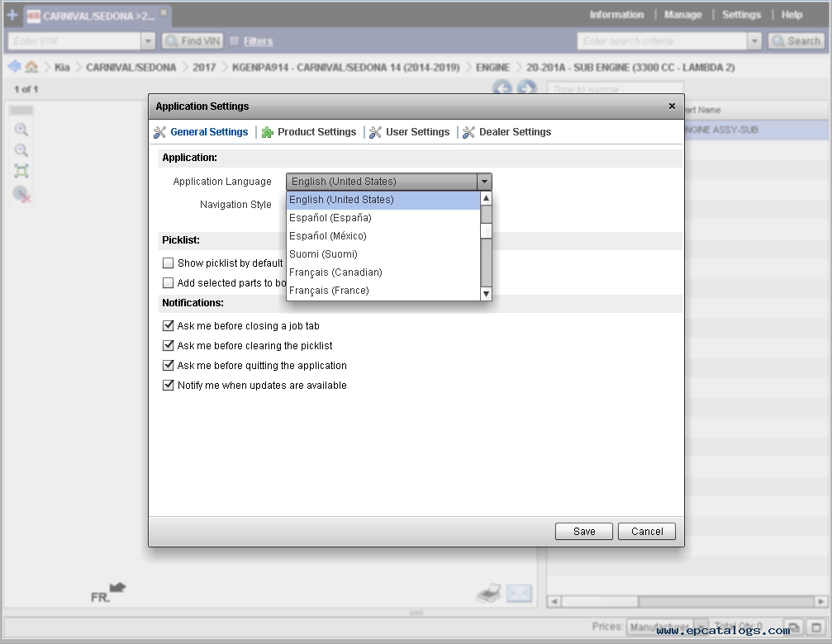Choose Español (México) language

coord(383,236)
